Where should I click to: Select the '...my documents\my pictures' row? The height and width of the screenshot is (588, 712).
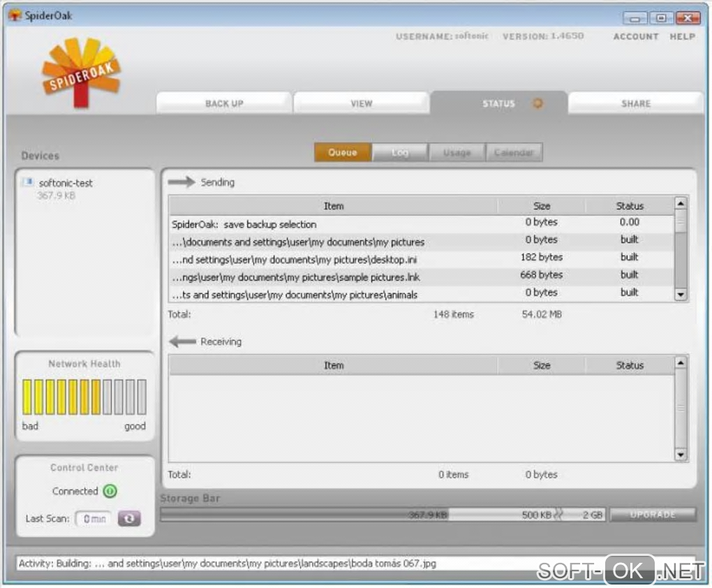pos(422,242)
